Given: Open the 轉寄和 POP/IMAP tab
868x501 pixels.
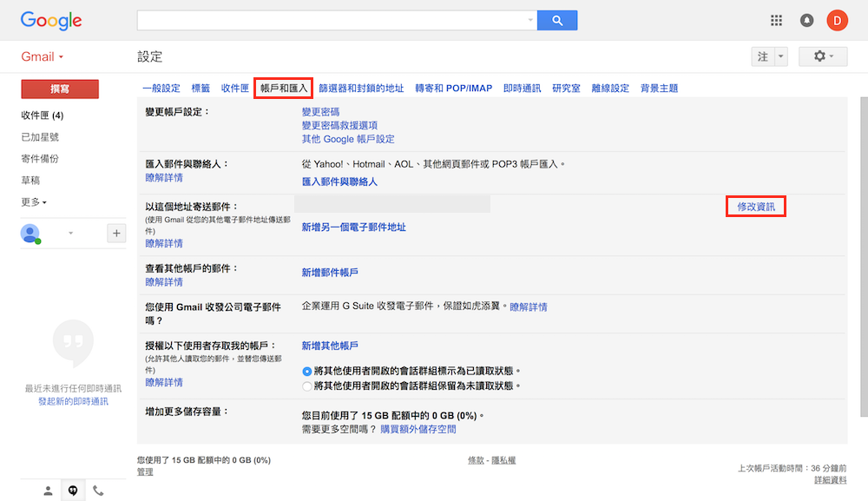Looking at the screenshot, I should tap(453, 89).
